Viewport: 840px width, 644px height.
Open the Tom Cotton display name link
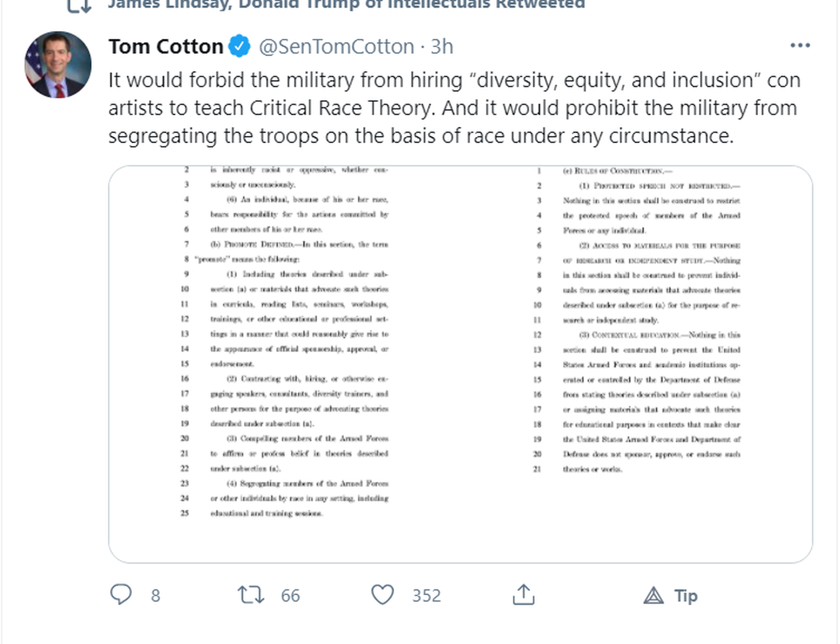coord(166,46)
